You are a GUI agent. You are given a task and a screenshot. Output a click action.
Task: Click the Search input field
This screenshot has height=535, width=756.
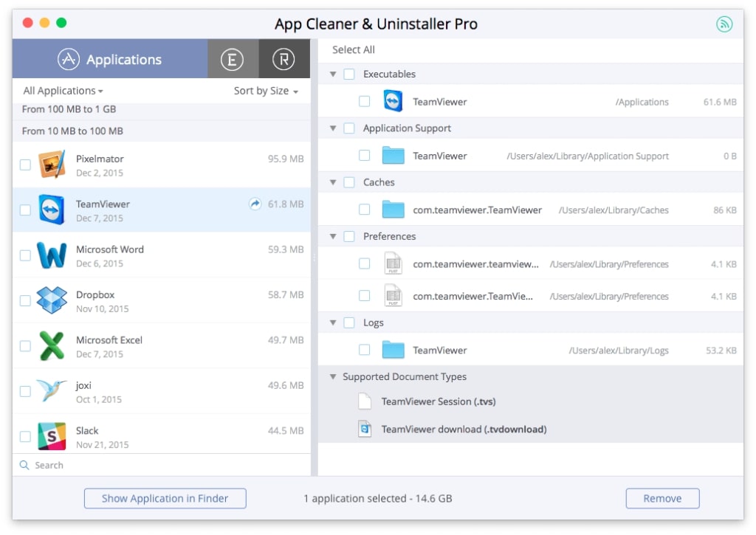(x=162, y=465)
